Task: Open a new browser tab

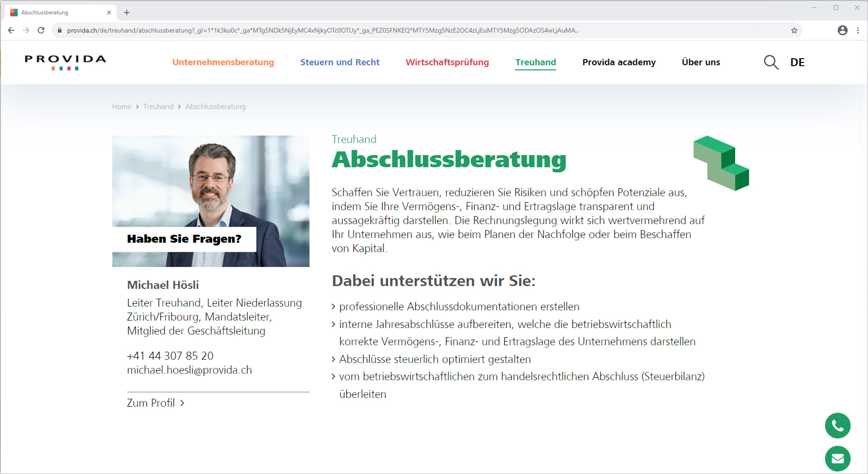Action: point(127,13)
